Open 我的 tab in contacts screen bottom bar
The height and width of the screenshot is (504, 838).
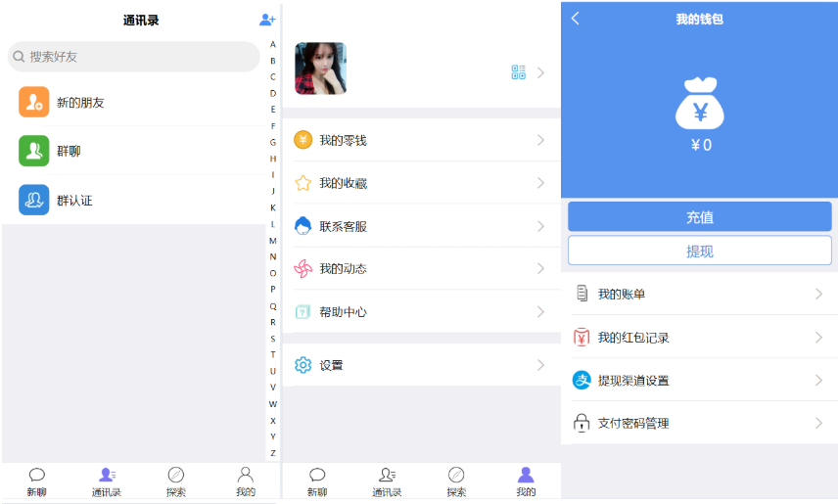(246, 481)
